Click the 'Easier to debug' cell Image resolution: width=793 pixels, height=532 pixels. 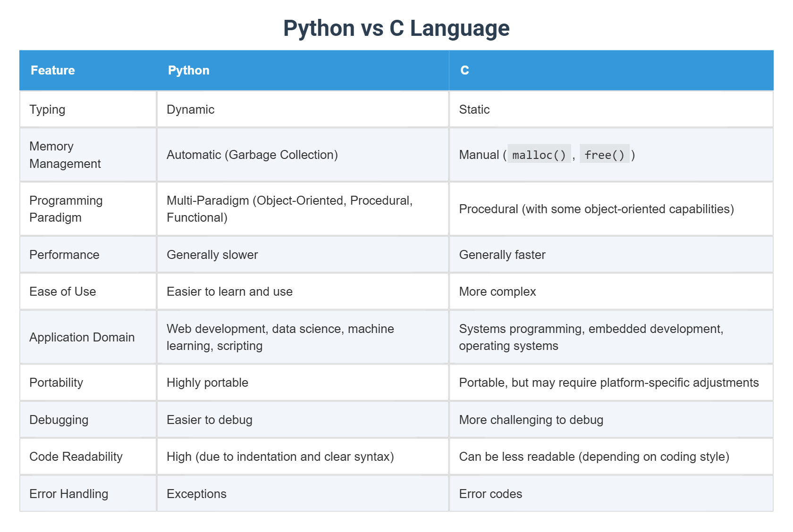303,420
